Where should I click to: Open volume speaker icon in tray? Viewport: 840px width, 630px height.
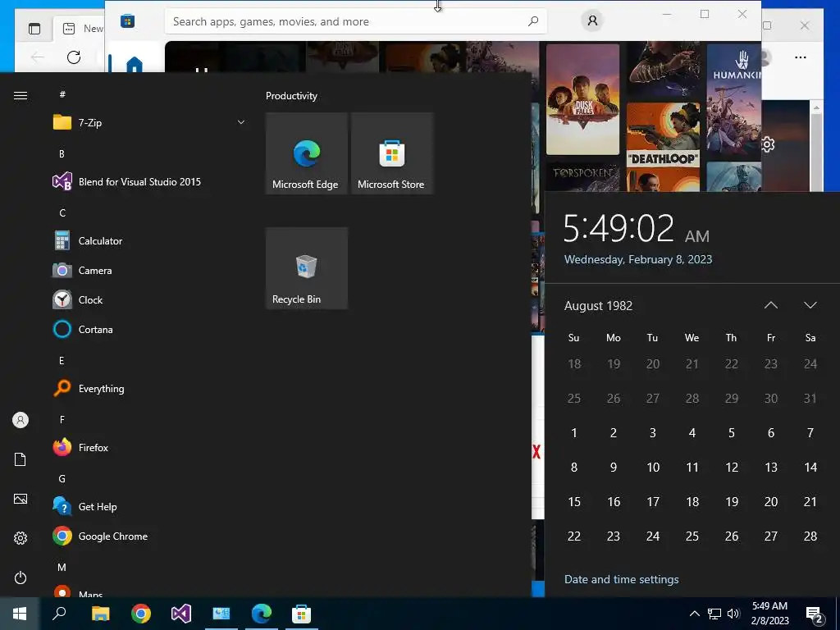pos(733,614)
